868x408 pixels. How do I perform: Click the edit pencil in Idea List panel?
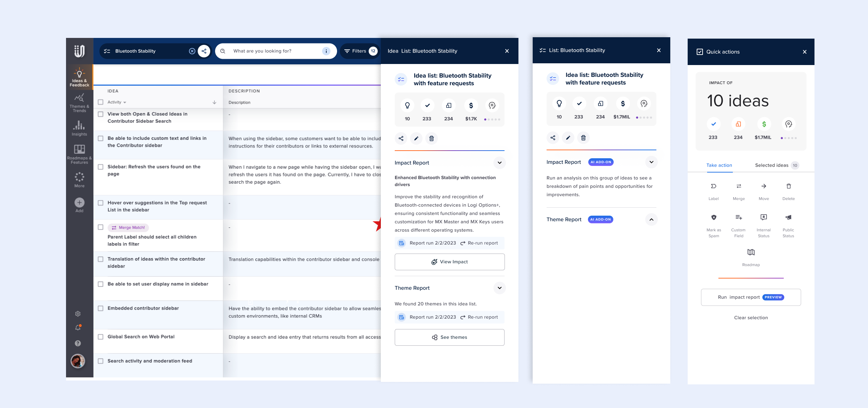click(x=416, y=138)
